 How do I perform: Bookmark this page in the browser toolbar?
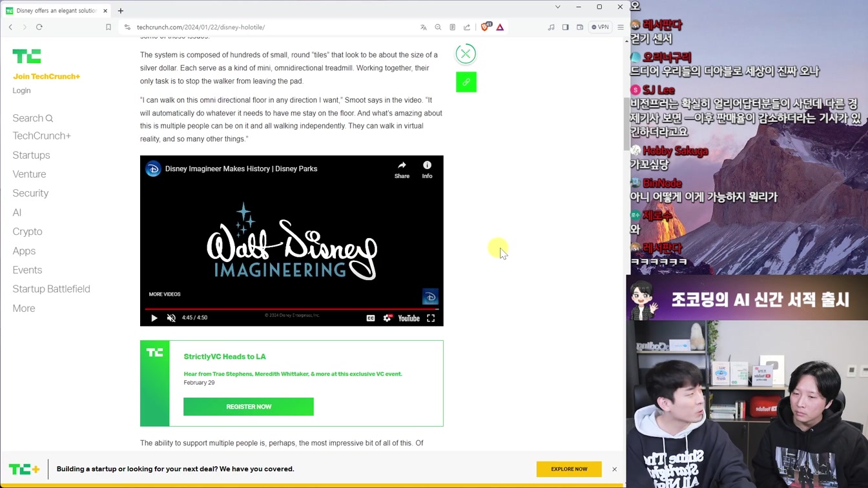click(108, 27)
